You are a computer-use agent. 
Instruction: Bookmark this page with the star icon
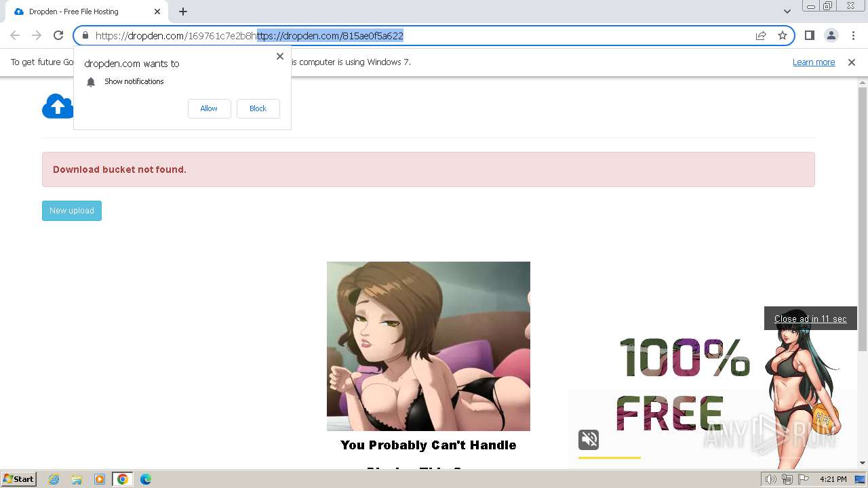click(x=783, y=35)
